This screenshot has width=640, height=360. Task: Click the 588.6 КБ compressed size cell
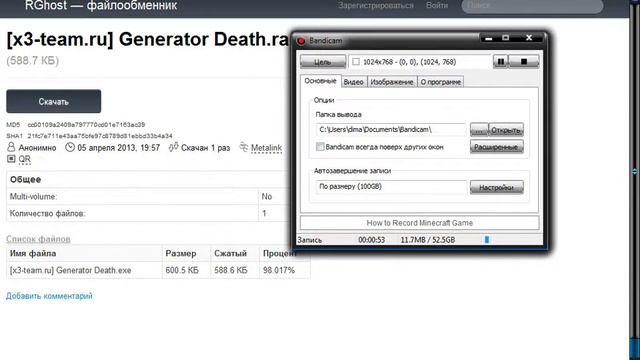click(x=235, y=270)
